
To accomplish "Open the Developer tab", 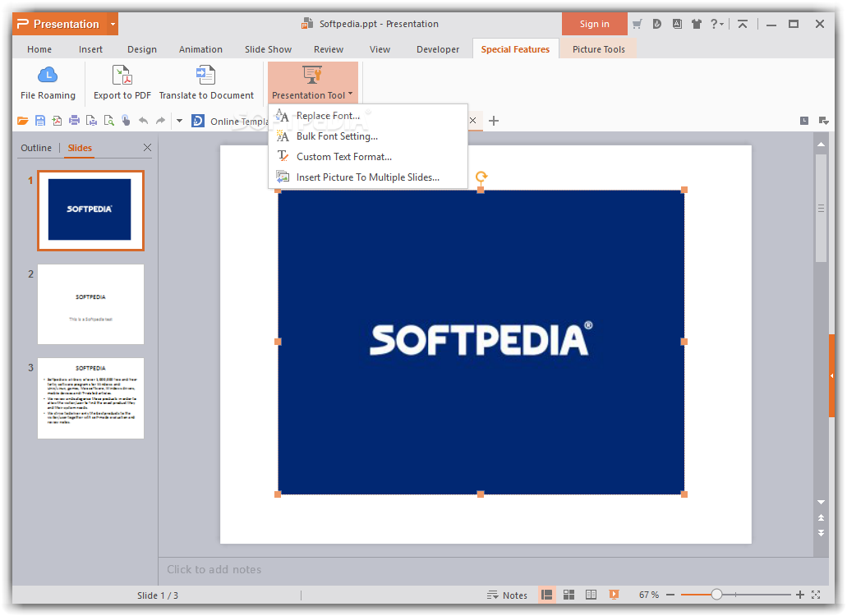I will (x=438, y=49).
